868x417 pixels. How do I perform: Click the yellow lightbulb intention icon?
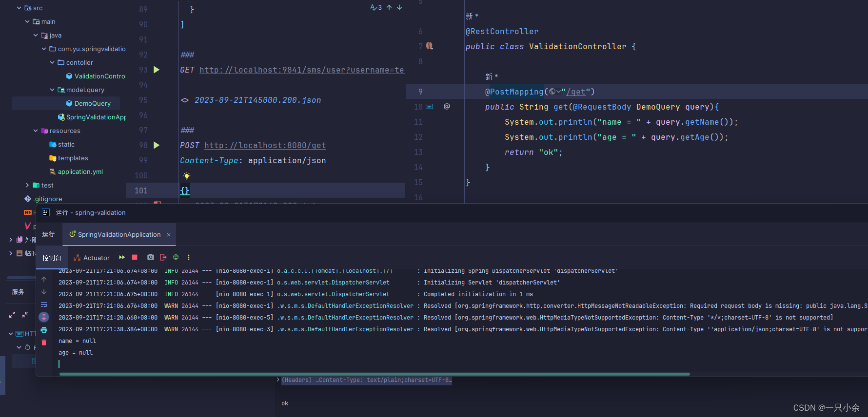pyautogui.click(x=186, y=176)
